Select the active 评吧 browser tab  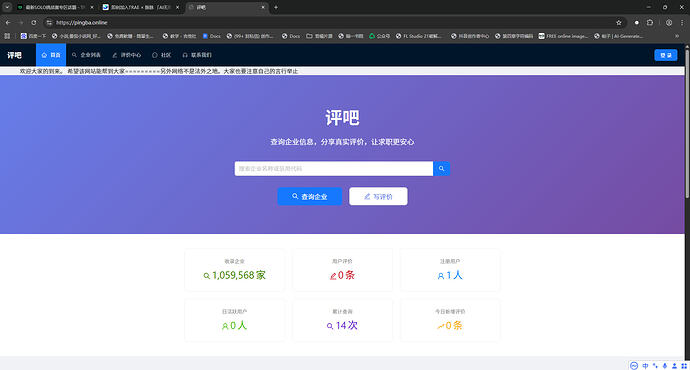226,7
